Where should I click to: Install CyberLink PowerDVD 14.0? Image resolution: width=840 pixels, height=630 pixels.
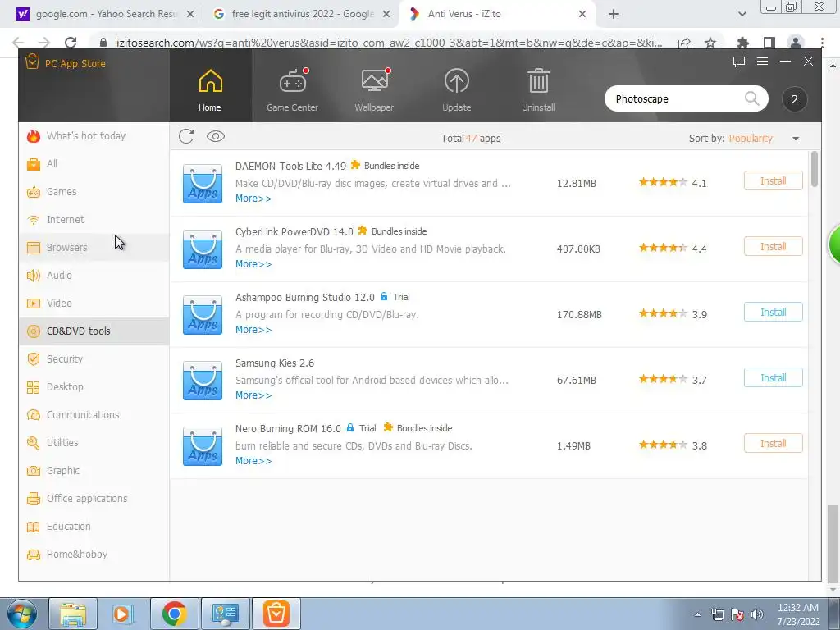coord(773,246)
